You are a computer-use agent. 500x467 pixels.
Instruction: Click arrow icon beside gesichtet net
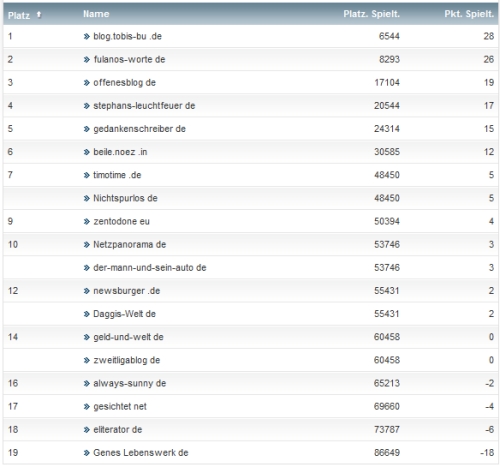coord(87,407)
